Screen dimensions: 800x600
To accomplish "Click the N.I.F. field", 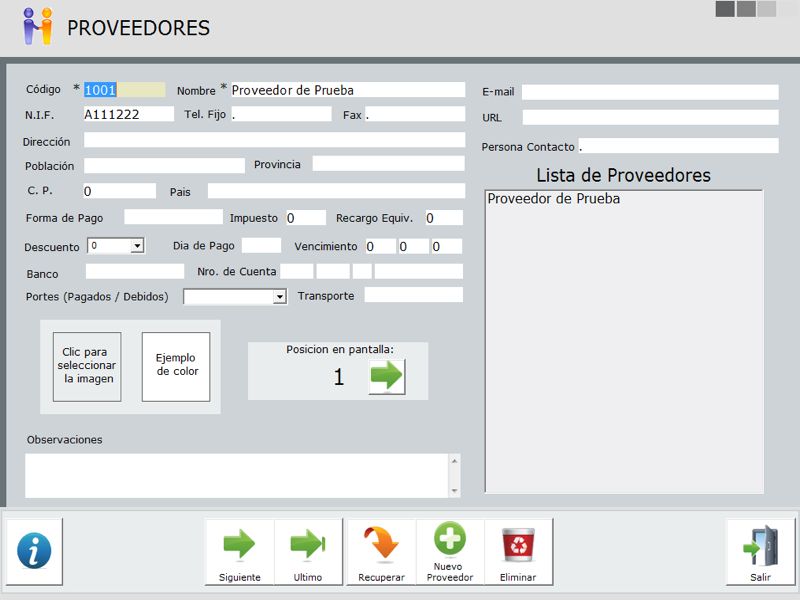I will click(x=128, y=114).
